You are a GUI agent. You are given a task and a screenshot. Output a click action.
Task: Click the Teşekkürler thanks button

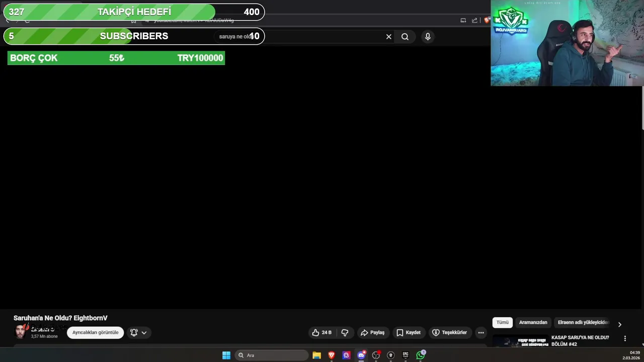450,332
